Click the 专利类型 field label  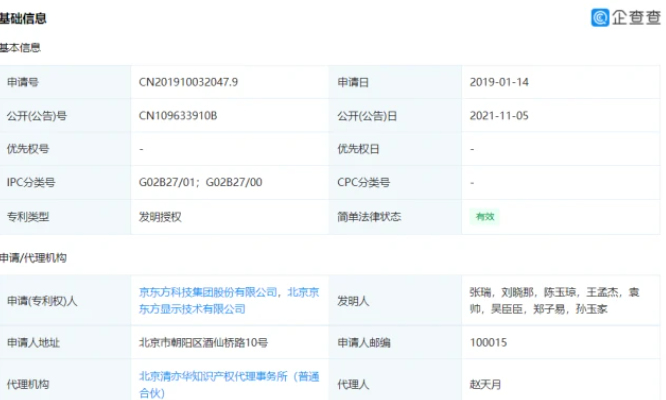click(28, 217)
